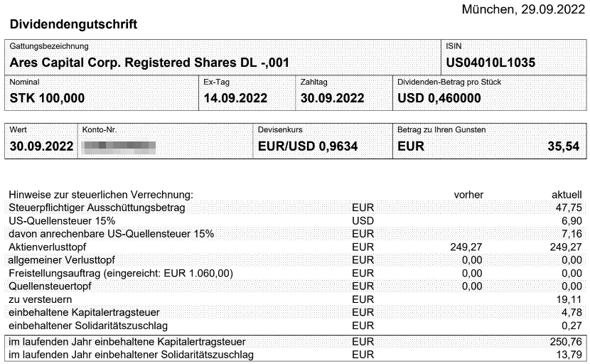Click the Steuerpflichtiger Ausschüttungsbetrag row label

(97, 208)
